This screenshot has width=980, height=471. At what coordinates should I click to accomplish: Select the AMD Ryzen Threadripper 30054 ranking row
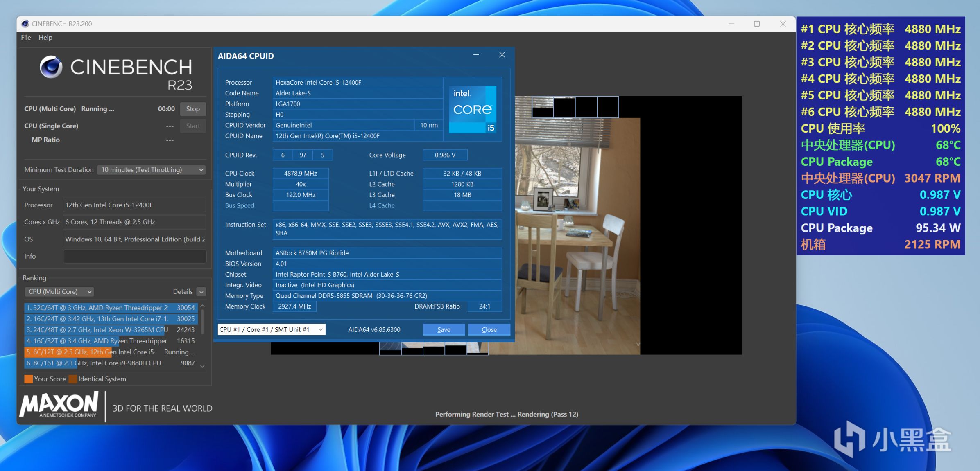pos(111,308)
